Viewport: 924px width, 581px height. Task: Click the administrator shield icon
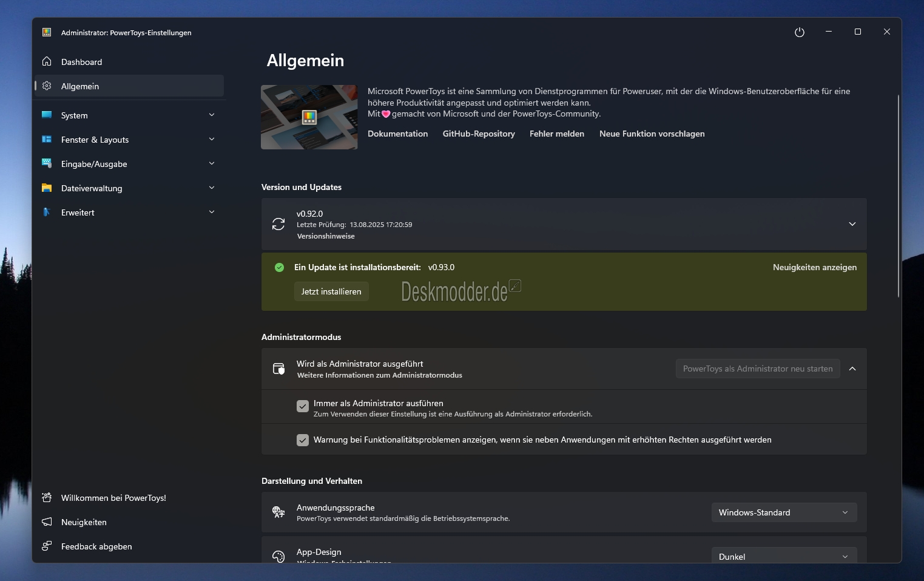pyautogui.click(x=278, y=369)
